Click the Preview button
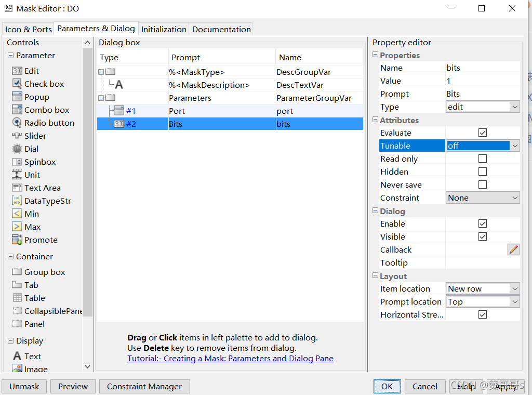 73,387
